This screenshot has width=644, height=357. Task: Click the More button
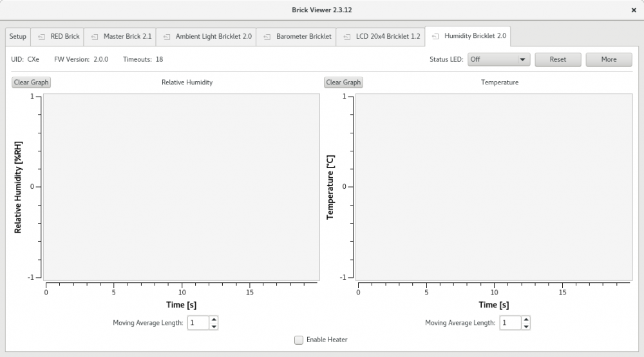click(x=609, y=59)
